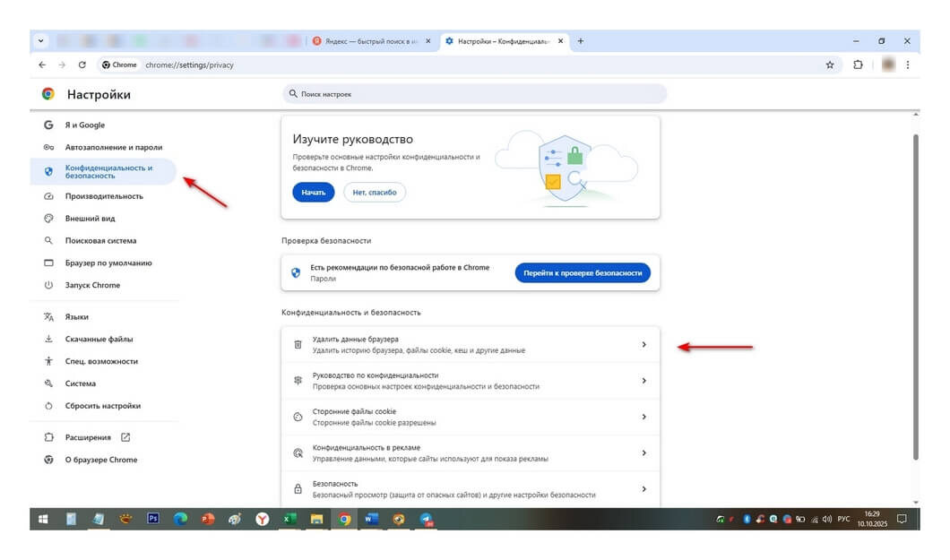The height and width of the screenshot is (560, 950).
Task: Open the tab search dropdown arrow
Action: pos(40,41)
